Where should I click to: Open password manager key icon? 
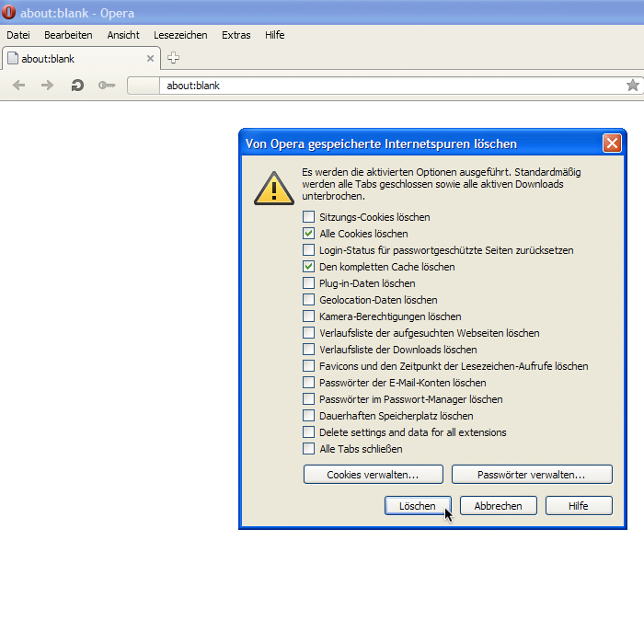107,86
